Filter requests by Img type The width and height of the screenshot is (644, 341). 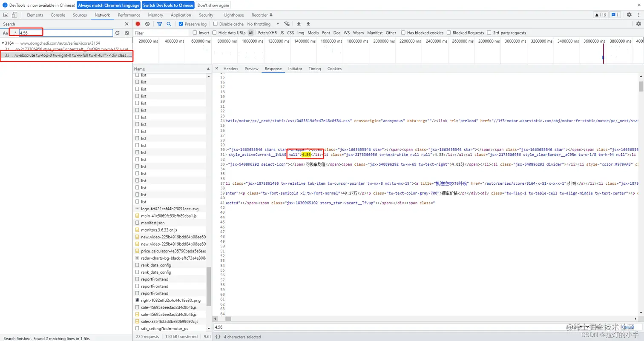(x=301, y=33)
